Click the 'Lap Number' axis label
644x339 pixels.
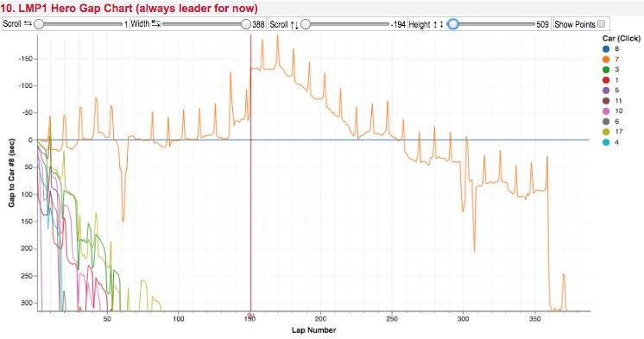313,330
